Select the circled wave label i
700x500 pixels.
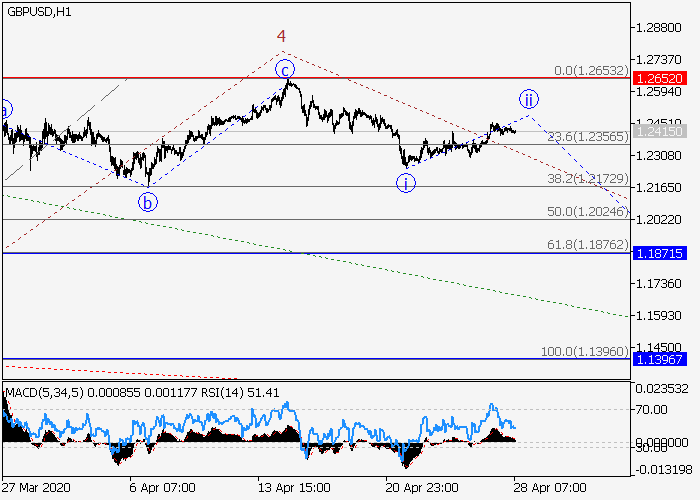pos(406,183)
